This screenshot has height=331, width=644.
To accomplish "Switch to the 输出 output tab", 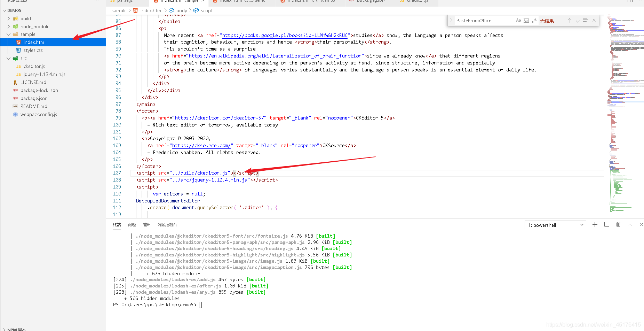I will 147,225.
